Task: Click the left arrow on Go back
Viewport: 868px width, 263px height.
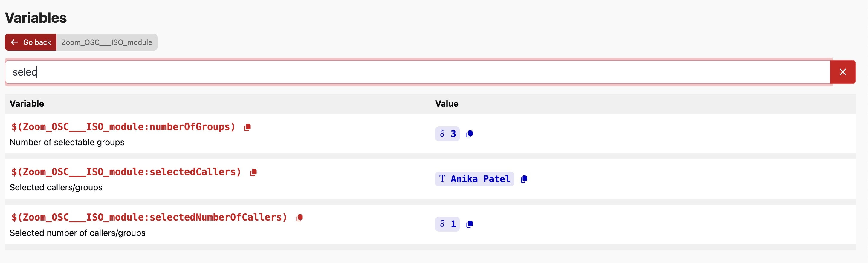Action: pyautogui.click(x=14, y=42)
